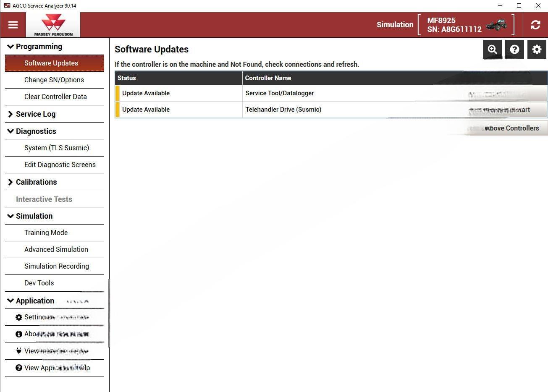548x392 pixels.
Task: Select the Service Tool/Datalogger row
Action: pyautogui.click(x=280, y=93)
